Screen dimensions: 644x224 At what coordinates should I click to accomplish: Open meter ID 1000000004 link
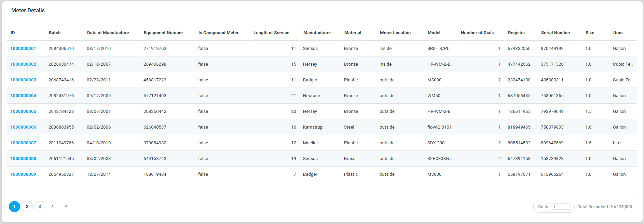click(23, 96)
